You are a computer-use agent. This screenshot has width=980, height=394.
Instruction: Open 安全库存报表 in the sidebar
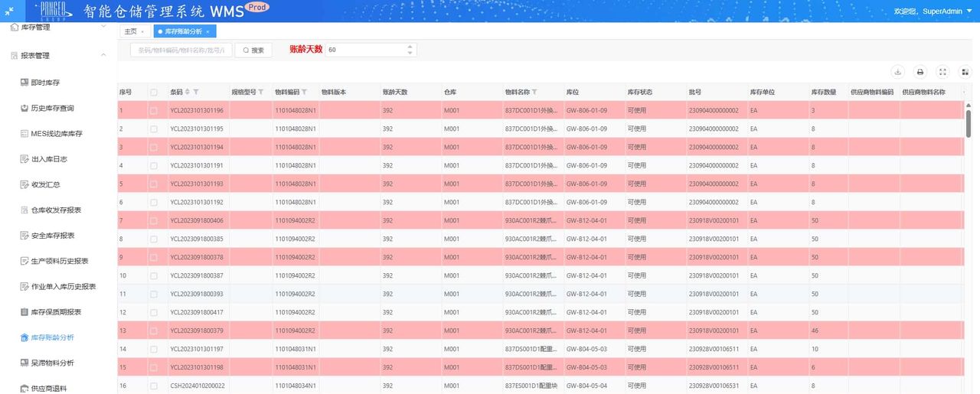tap(53, 236)
